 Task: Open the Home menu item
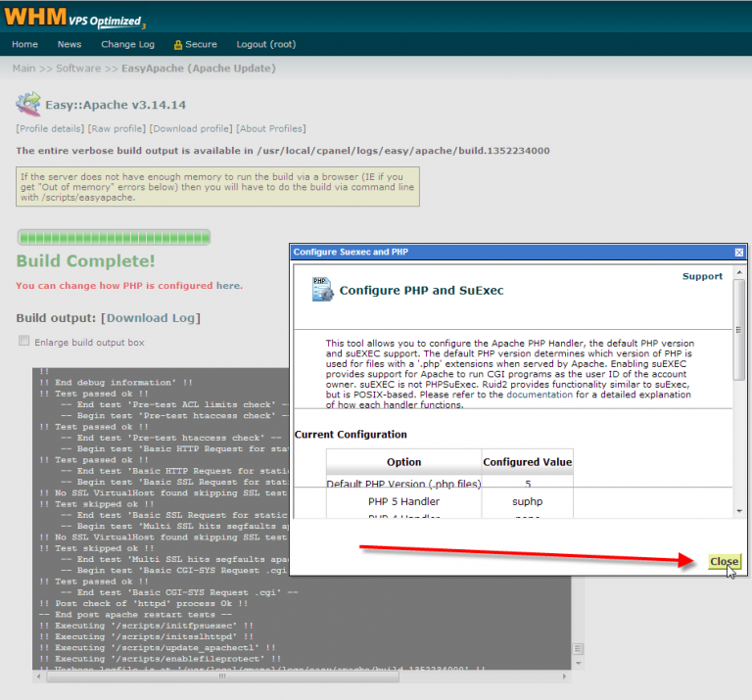(x=24, y=44)
